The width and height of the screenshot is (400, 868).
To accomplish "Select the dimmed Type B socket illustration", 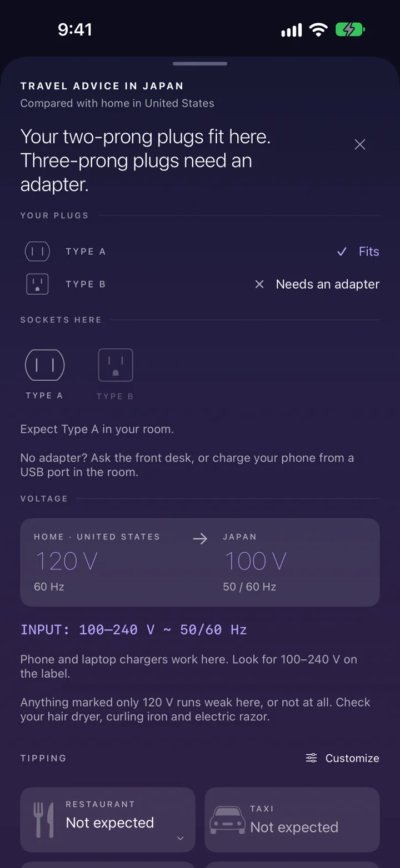I will point(116,365).
